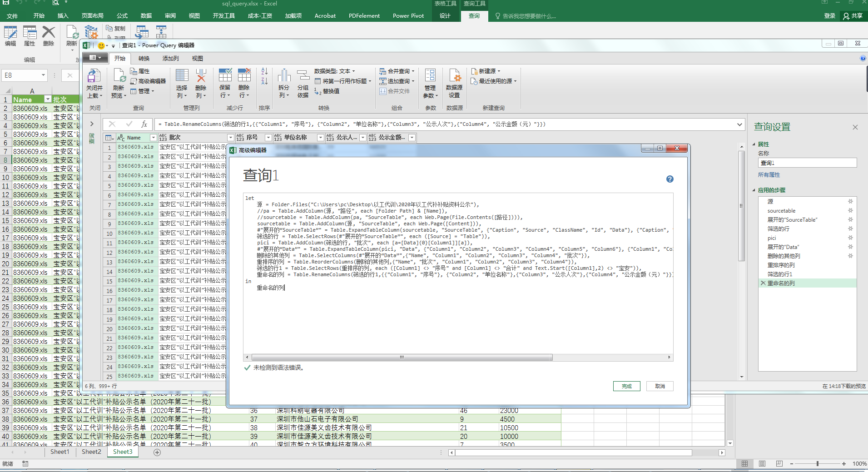Click the 所有属性 link

pyautogui.click(x=769, y=175)
